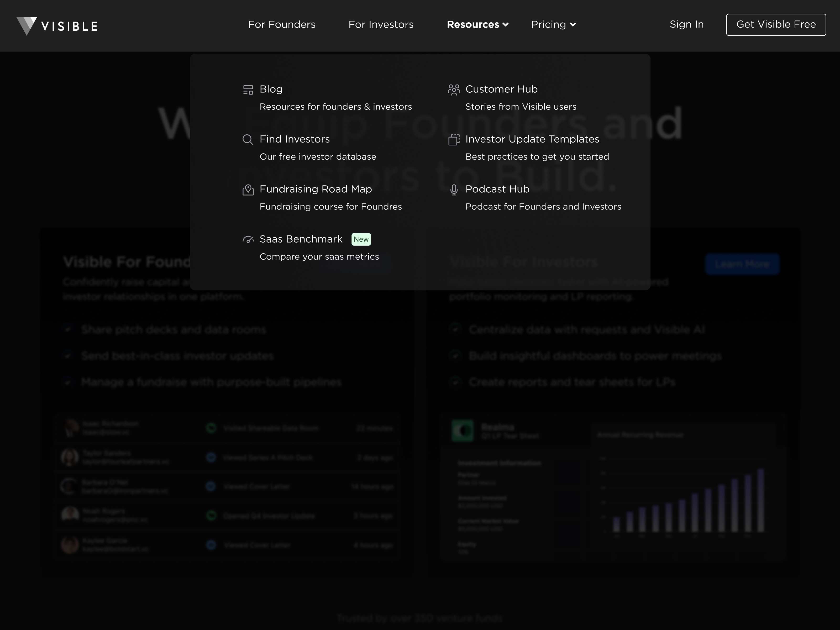Click the Get Visible Free button
Viewport: 840px width, 630px height.
pos(776,25)
